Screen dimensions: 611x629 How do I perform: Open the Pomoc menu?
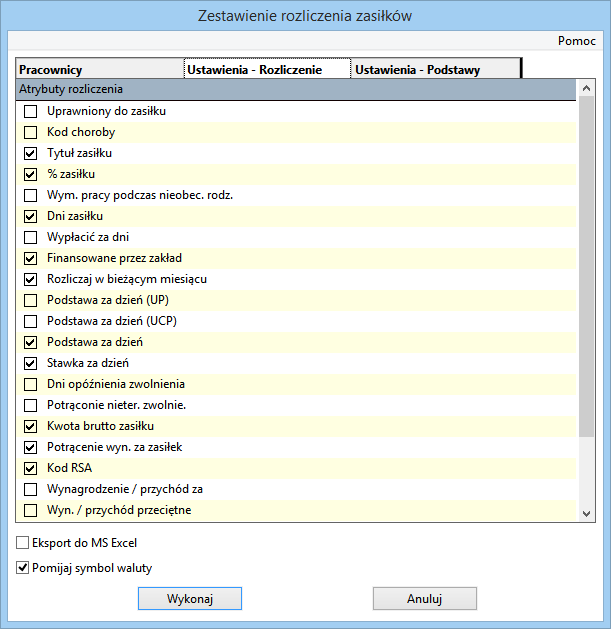click(576, 42)
